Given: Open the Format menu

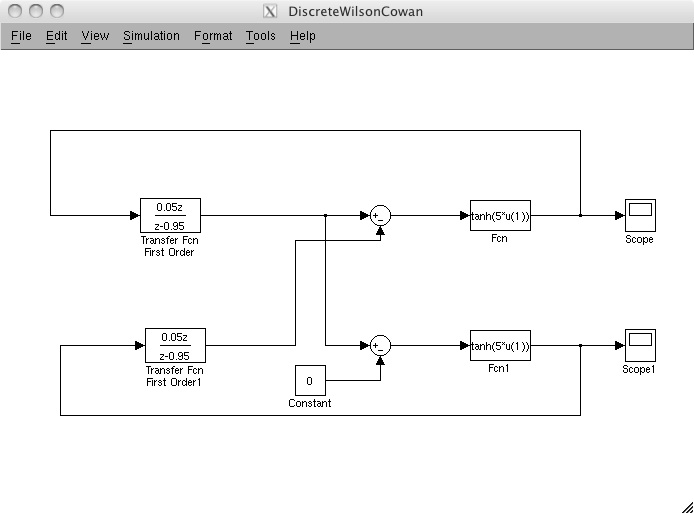Looking at the screenshot, I should click(213, 36).
